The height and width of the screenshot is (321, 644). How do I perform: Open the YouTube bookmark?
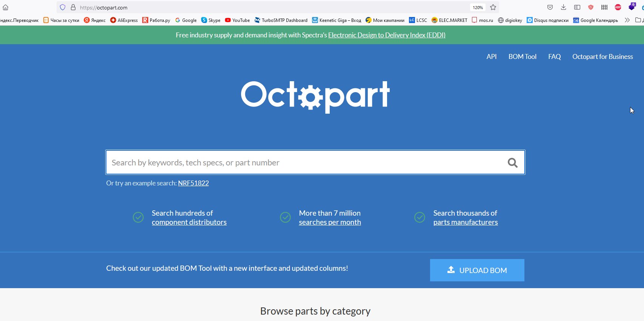coord(237,20)
